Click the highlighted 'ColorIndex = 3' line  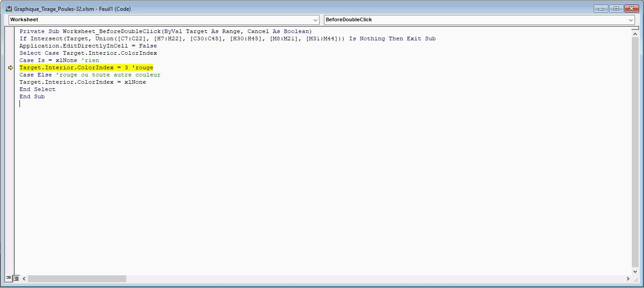(x=86, y=67)
